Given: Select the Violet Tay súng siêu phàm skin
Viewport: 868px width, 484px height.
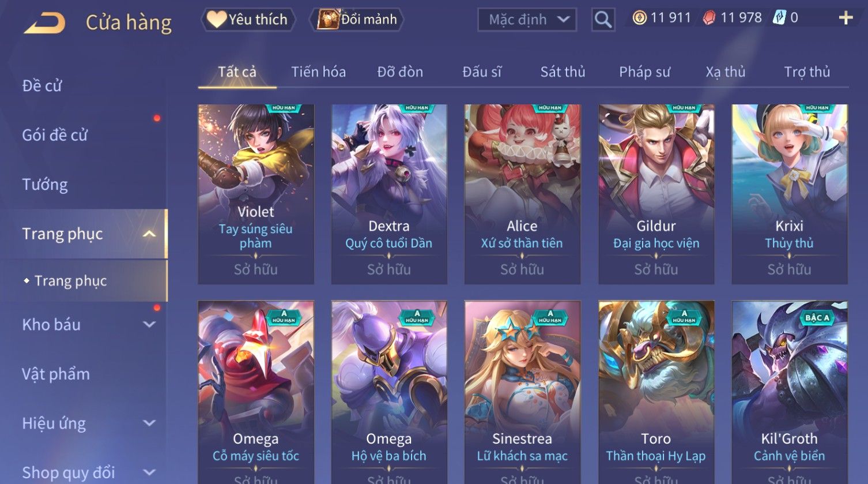Looking at the screenshot, I should [x=256, y=194].
